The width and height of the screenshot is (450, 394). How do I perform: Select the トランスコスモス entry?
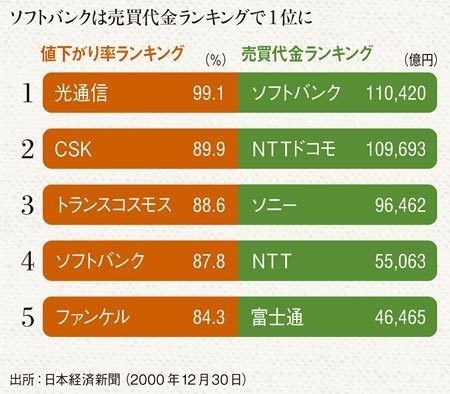tap(113, 205)
